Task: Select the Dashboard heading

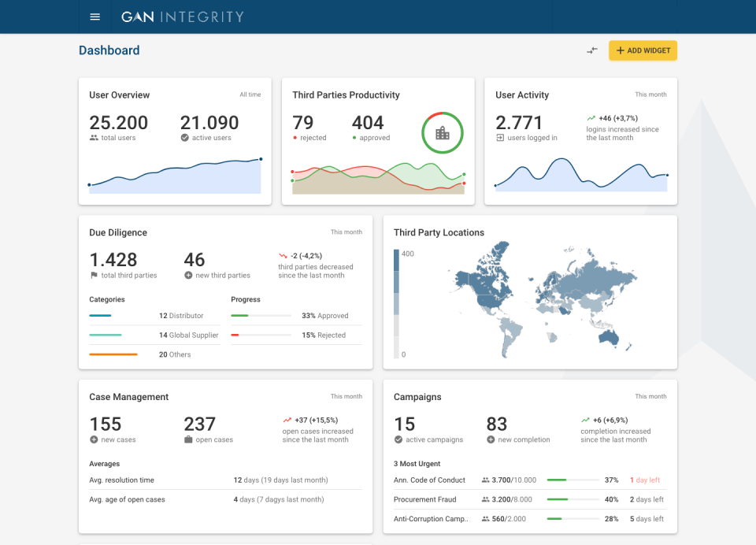Action: coord(109,50)
